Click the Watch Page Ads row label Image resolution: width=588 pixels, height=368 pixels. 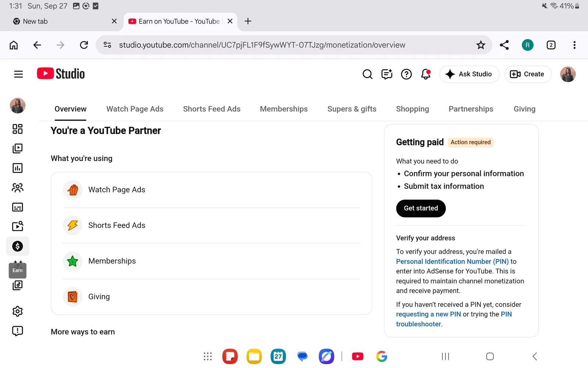click(x=116, y=190)
